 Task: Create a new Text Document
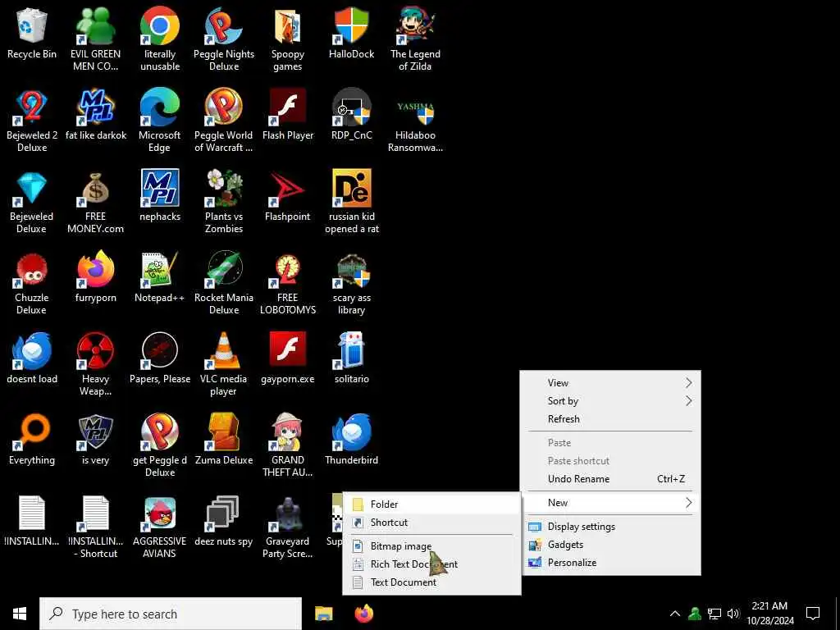(431, 582)
